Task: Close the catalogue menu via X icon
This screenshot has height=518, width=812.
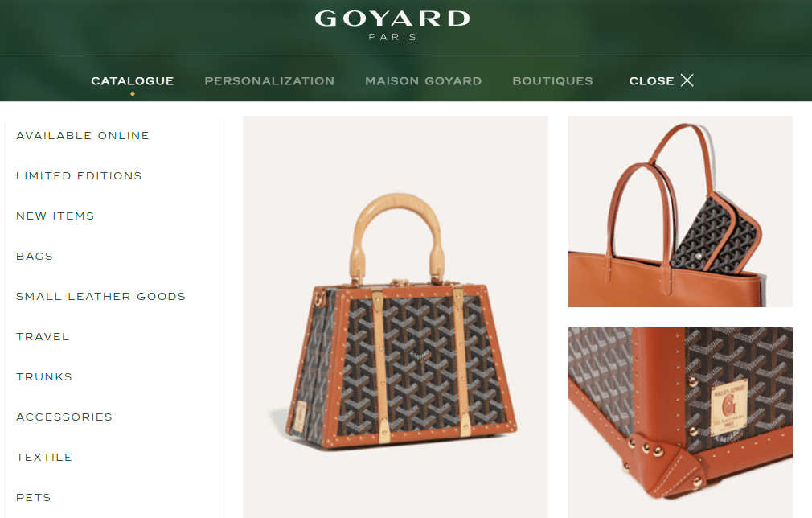Action: point(687,80)
